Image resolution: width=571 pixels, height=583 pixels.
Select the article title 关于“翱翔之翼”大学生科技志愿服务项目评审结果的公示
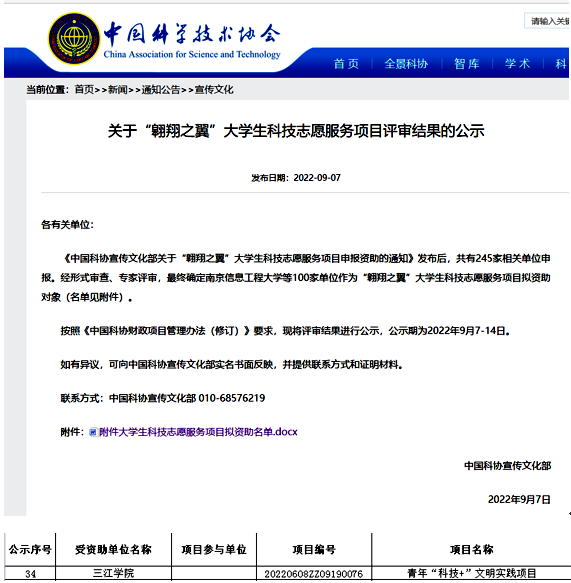[296, 131]
